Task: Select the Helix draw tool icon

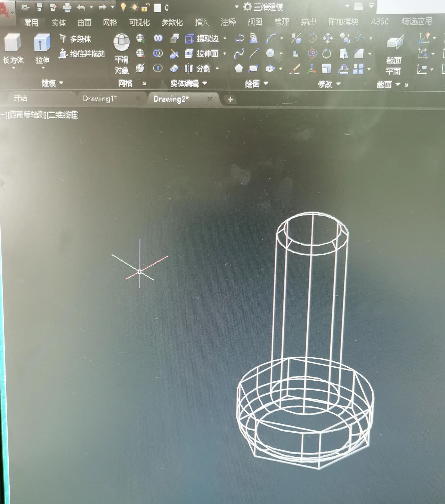Action: point(253,38)
